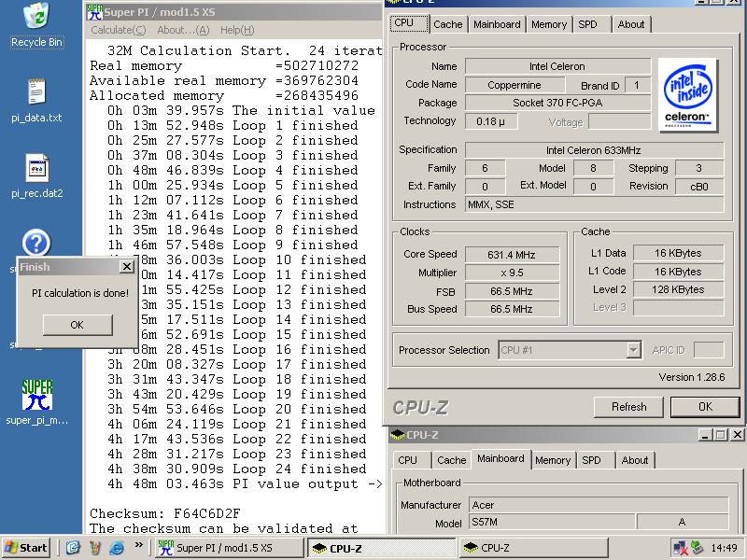Switch to the second CPU-Z taskbar button

pyautogui.click(x=533, y=548)
